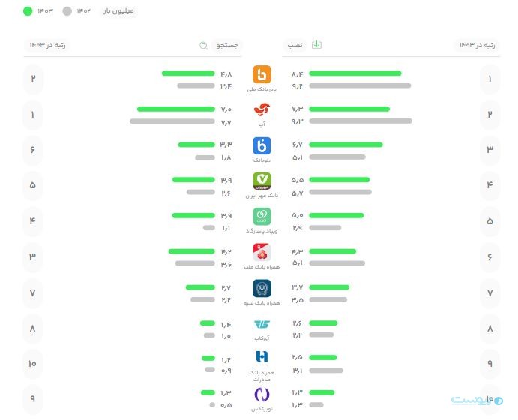Click the بانک مهر ایران label
This screenshot has height=420, width=518.
click(262, 196)
